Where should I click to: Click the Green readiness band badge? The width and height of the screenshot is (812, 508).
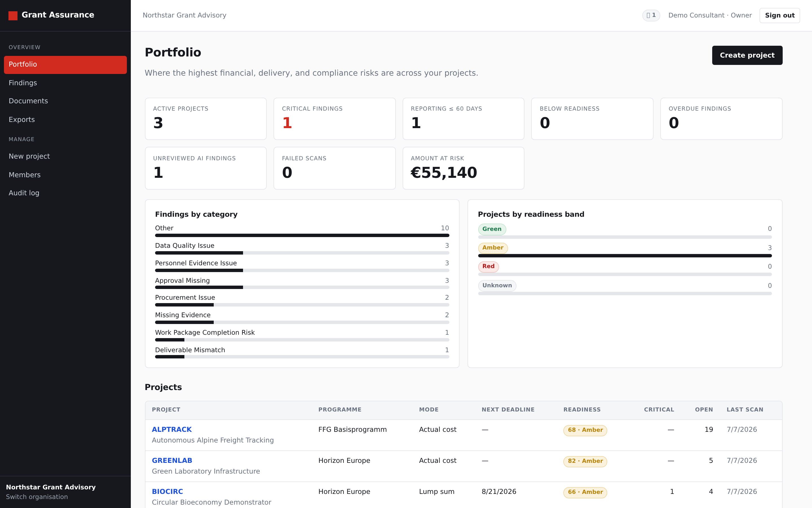point(492,229)
